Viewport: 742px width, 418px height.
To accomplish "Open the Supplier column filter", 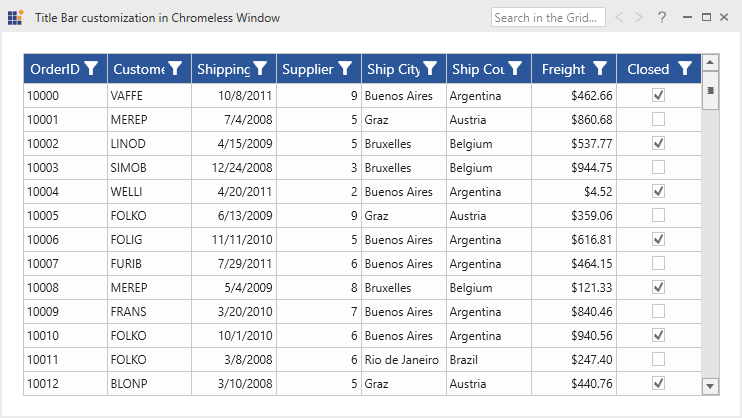I will [x=345, y=68].
